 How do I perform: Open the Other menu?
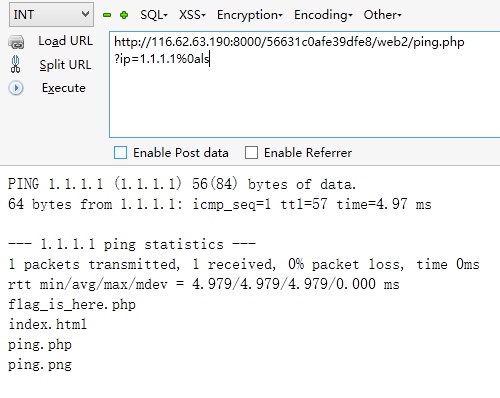[x=382, y=15]
